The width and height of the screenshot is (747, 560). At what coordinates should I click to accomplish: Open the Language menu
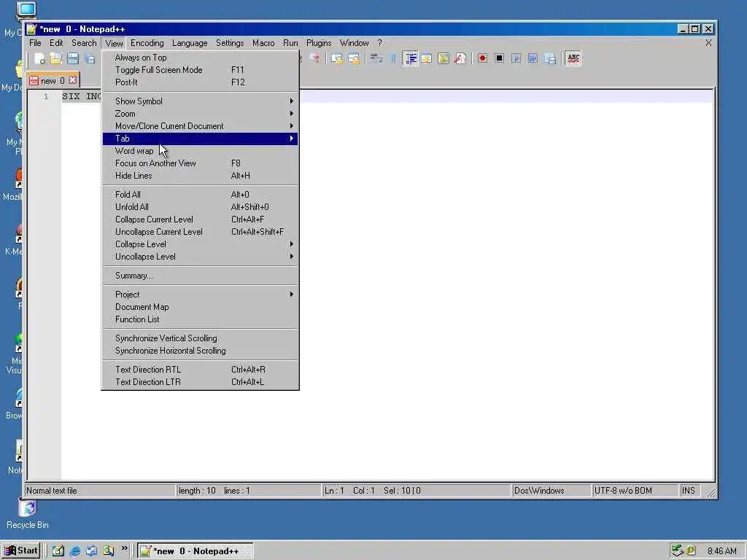(x=190, y=43)
